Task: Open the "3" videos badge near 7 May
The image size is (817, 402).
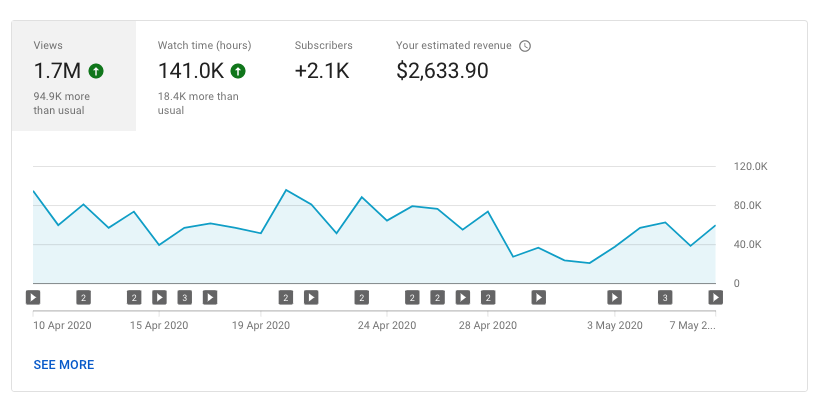Action: point(665,297)
